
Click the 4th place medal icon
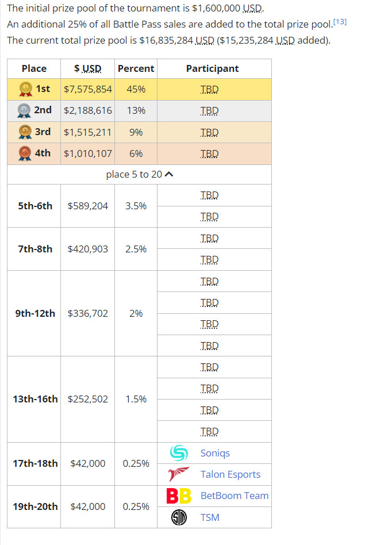click(25, 153)
